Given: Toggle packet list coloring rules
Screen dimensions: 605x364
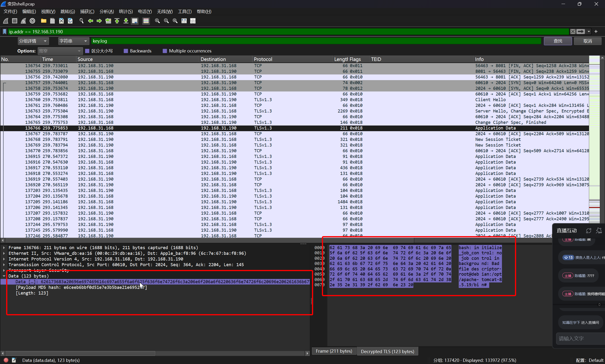Looking at the screenshot, I should click(146, 21).
